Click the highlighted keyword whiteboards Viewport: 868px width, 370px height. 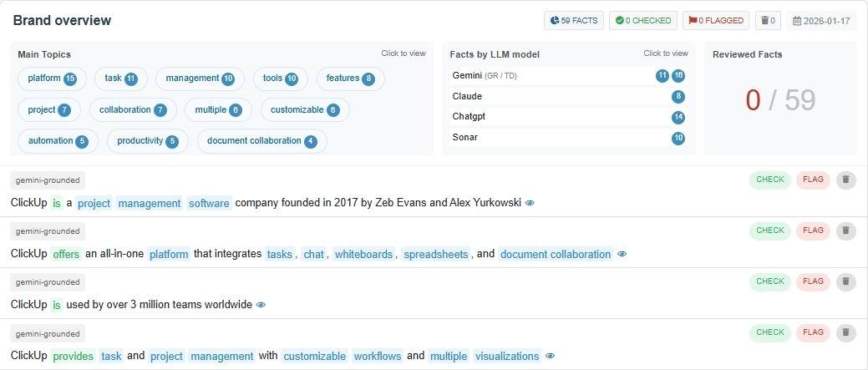(363, 254)
